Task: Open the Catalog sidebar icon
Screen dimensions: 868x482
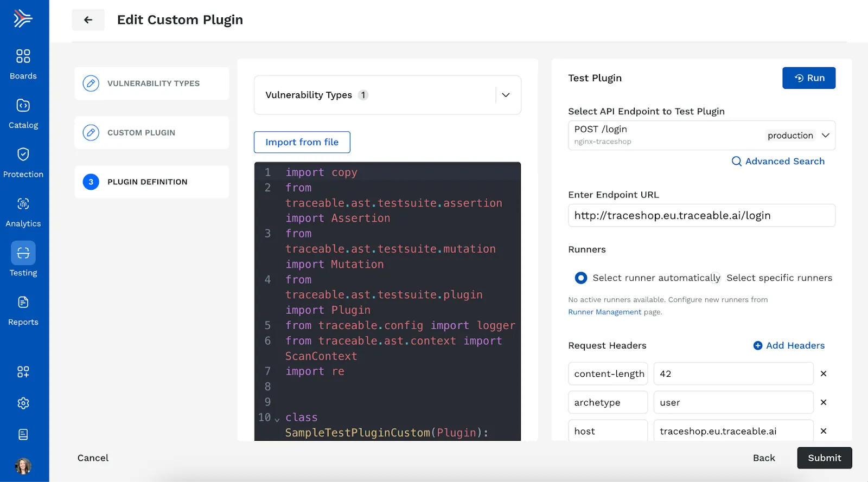Action: point(23,105)
